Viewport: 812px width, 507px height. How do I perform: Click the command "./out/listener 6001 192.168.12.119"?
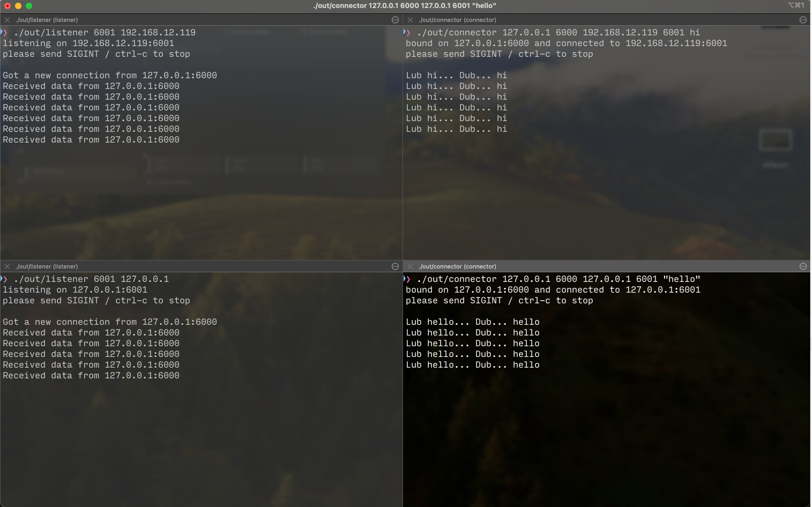tap(105, 33)
